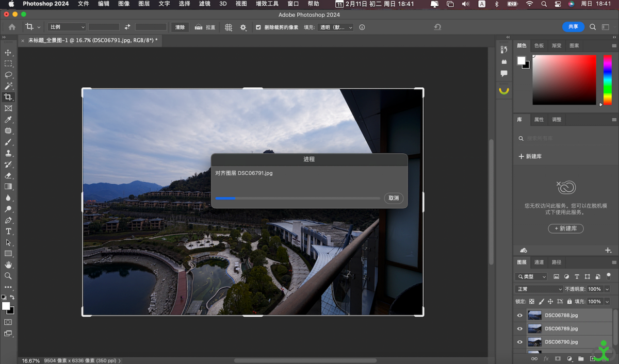
Task: Open crop overlay grid options
Action: (x=229, y=27)
